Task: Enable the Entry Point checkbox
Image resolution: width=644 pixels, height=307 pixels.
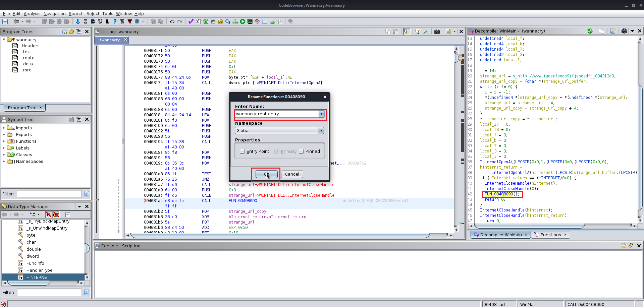Action: coord(242,151)
